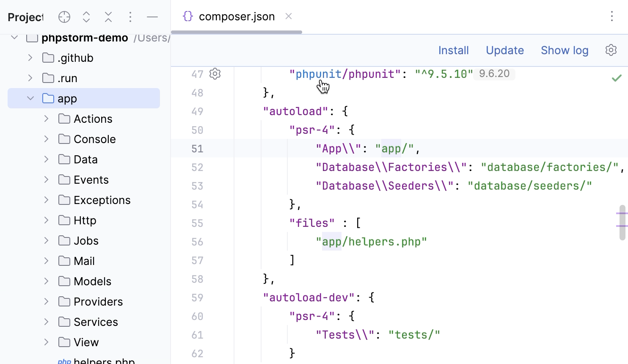628x364 pixels.
Task: Expand the Actions folder
Action: click(x=46, y=119)
